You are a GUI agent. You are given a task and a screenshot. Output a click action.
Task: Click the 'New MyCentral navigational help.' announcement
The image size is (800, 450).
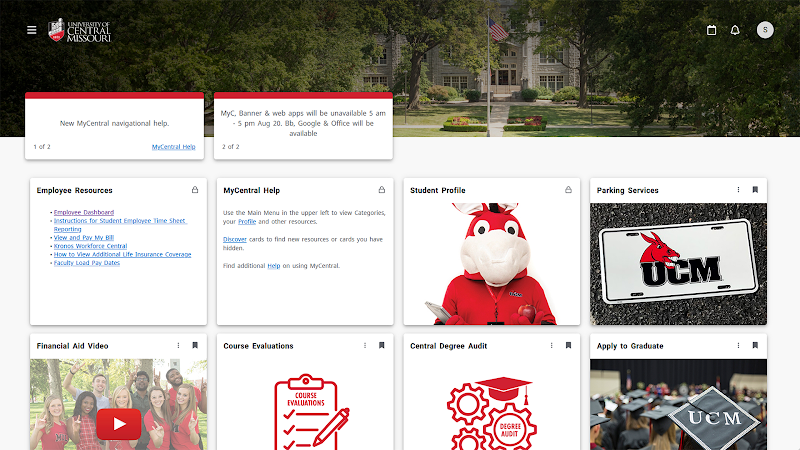(x=114, y=123)
